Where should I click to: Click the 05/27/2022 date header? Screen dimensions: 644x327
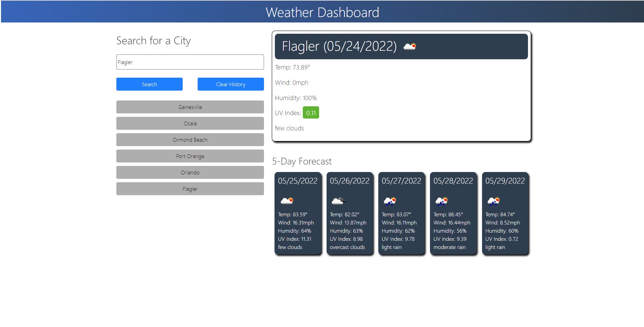click(x=401, y=181)
